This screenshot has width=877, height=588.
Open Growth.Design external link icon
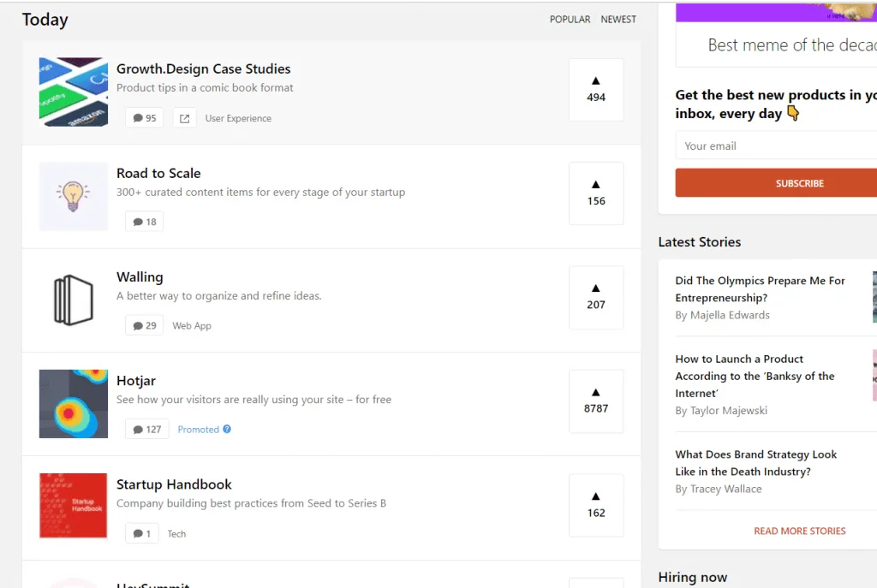pyautogui.click(x=185, y=118)
